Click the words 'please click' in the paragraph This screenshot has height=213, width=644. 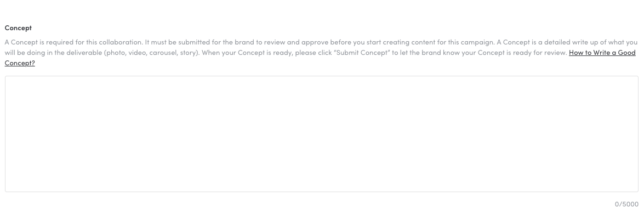click(x=313, y=53)
